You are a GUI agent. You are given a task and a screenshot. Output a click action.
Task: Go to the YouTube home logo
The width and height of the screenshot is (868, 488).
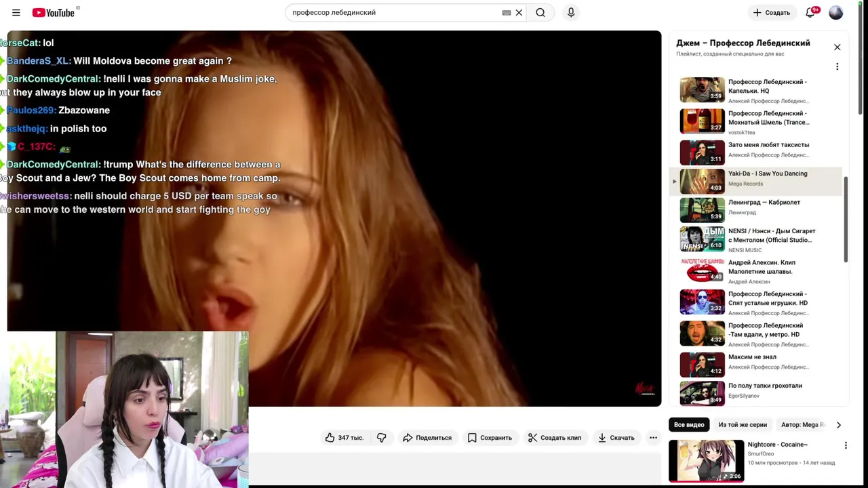click(x=54, y=12)
